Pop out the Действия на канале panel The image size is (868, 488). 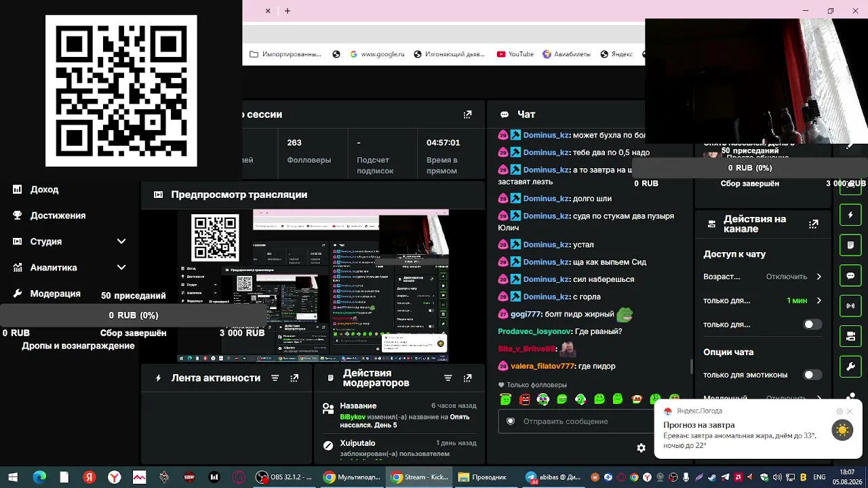tap(814, 224)
